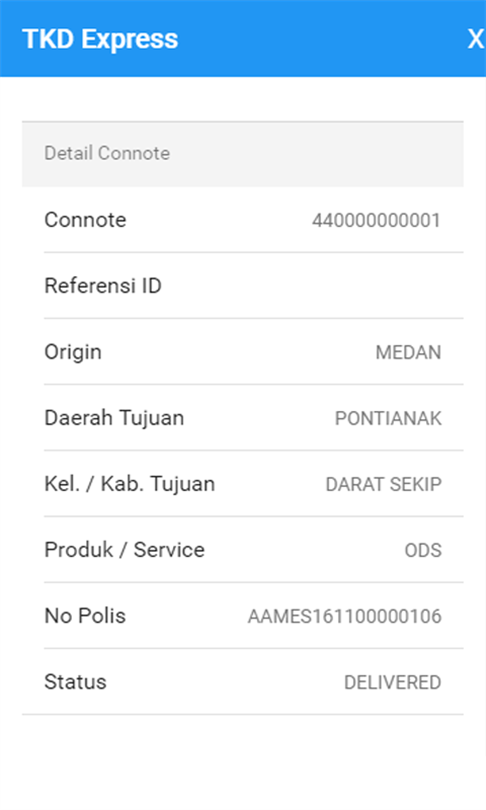The height and width of the screenshot is (810, 486).
Task: Click the No Polis row label
Action: point(85,616)
